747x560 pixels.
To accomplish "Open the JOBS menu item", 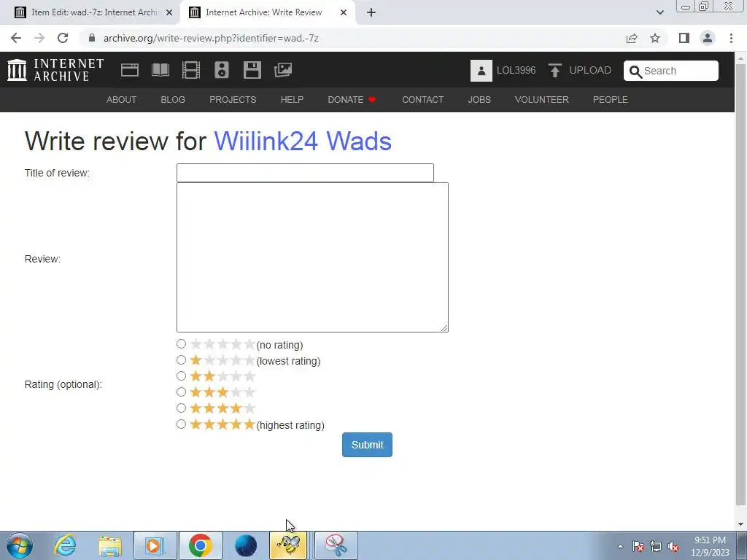I will [x=479, y=99].
